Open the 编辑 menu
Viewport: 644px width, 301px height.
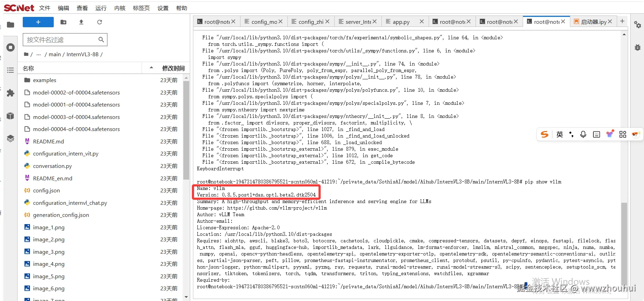[63, 8]
